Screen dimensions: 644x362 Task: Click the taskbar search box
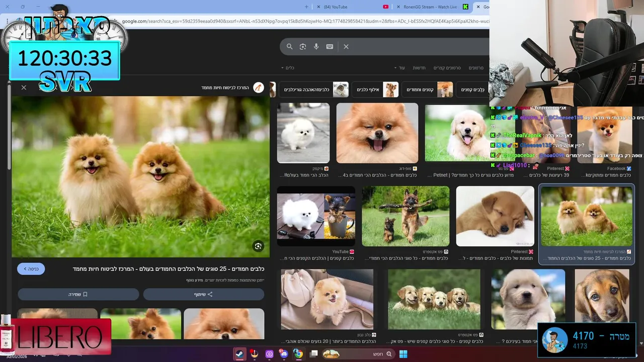coord(358,354)
